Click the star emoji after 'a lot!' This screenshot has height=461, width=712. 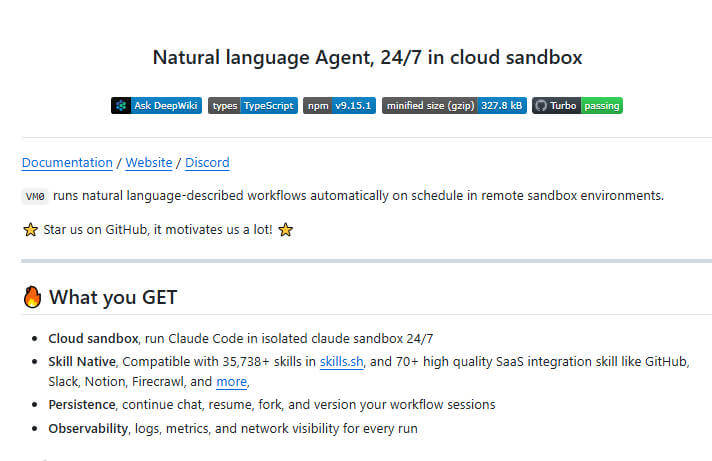tap(286, 230)
